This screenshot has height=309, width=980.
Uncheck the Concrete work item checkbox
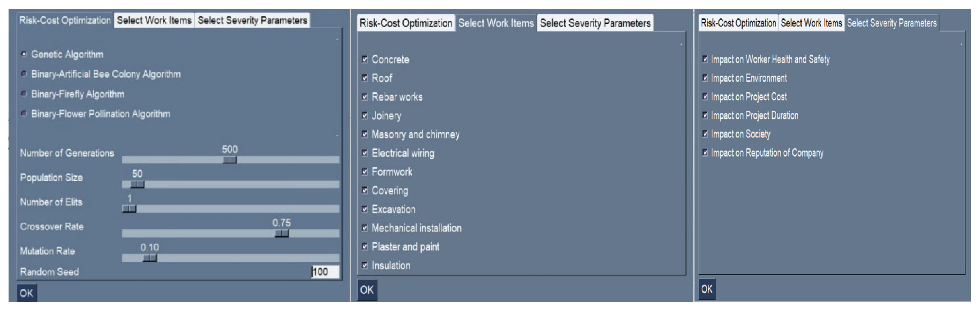click(x=364, y=59)
